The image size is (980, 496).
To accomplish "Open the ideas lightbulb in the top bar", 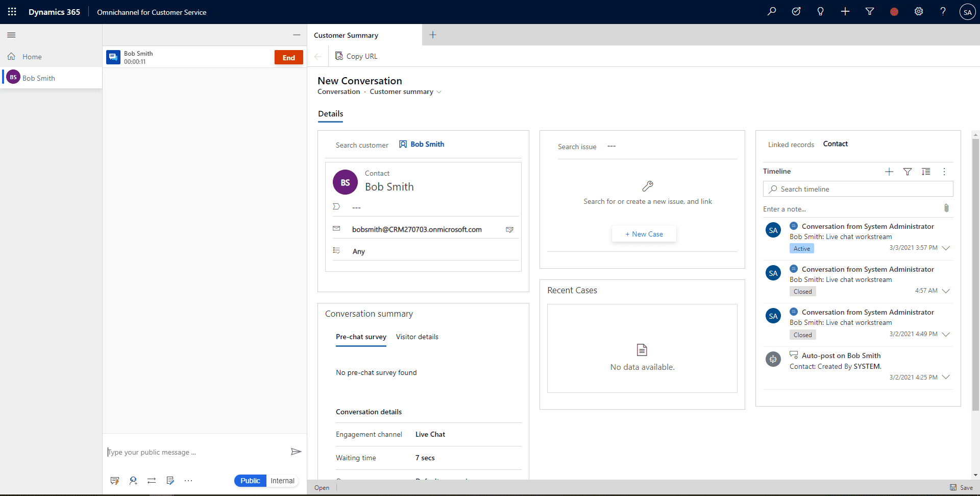I will pyautogui.click(x=820, y=11).
